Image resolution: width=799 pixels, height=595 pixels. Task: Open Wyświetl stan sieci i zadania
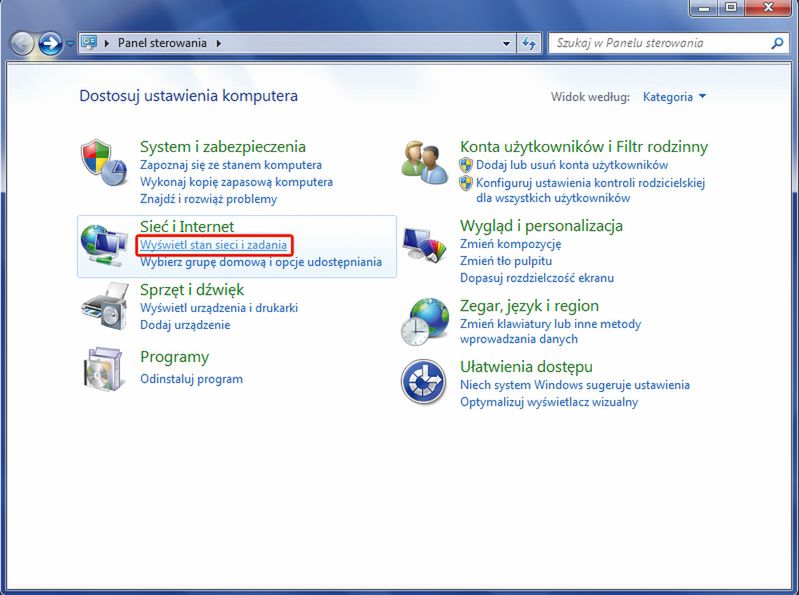click(214, 245)
